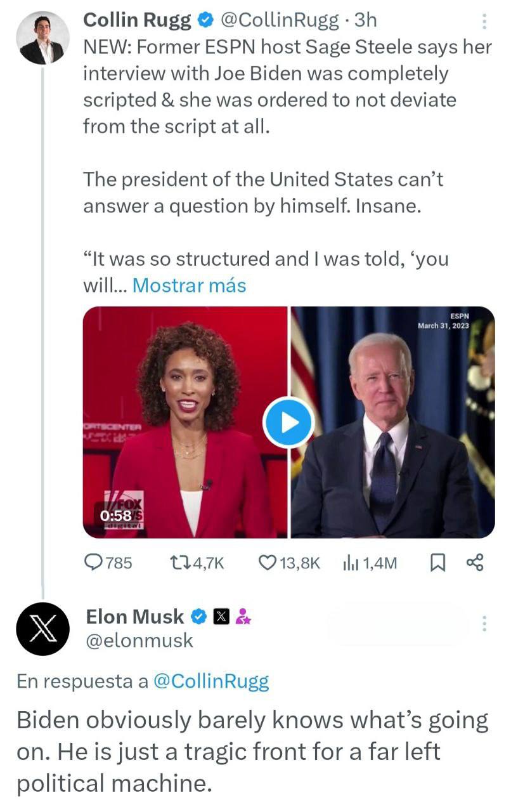The width and height of the screenshot is (511, 812).
Task: Tap the retweet arrows icon
Action: (x=180, y=562)
